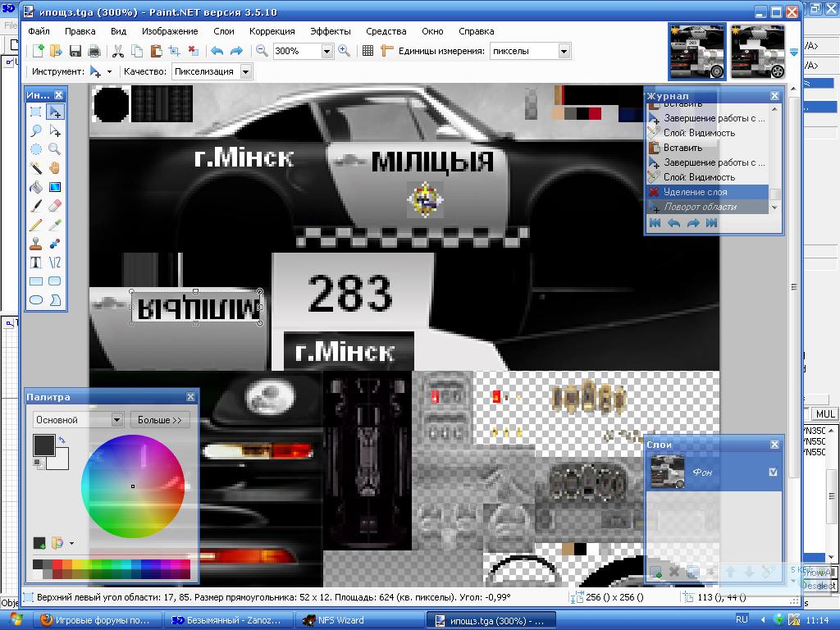Select the Ellipse Select tool
Screen dimensions: 840x630
(36, 149)
